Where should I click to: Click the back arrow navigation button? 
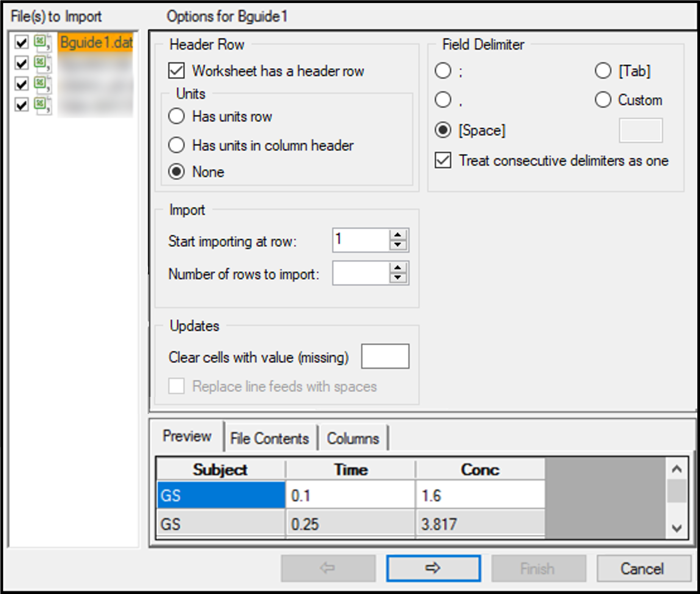tap(328, 568)
